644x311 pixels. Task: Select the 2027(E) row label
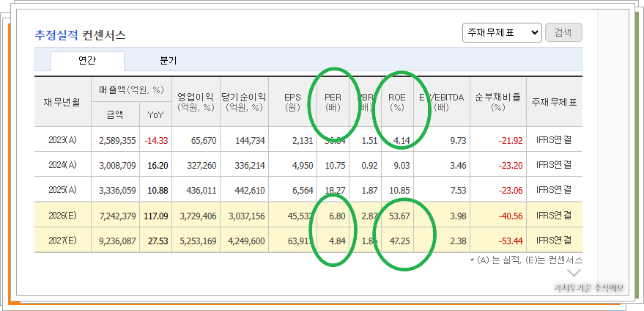click(62, 241)
